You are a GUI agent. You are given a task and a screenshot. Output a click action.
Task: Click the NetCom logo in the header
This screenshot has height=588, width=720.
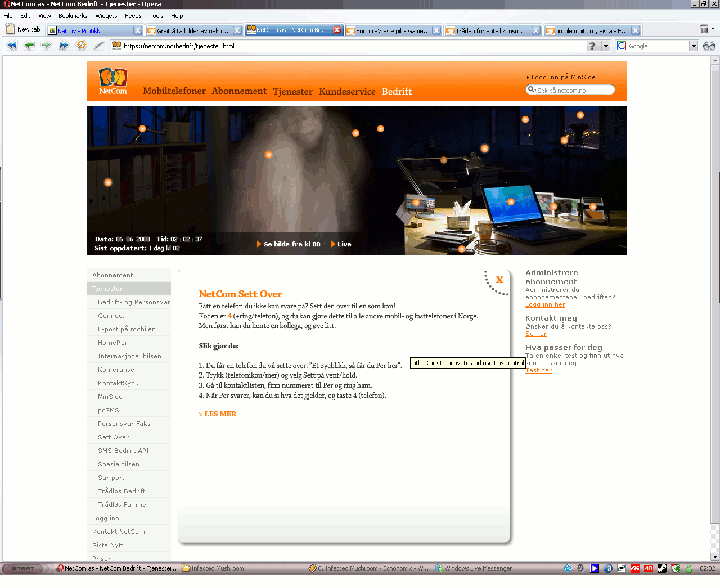pyautogui.click(x=113, y=81)
